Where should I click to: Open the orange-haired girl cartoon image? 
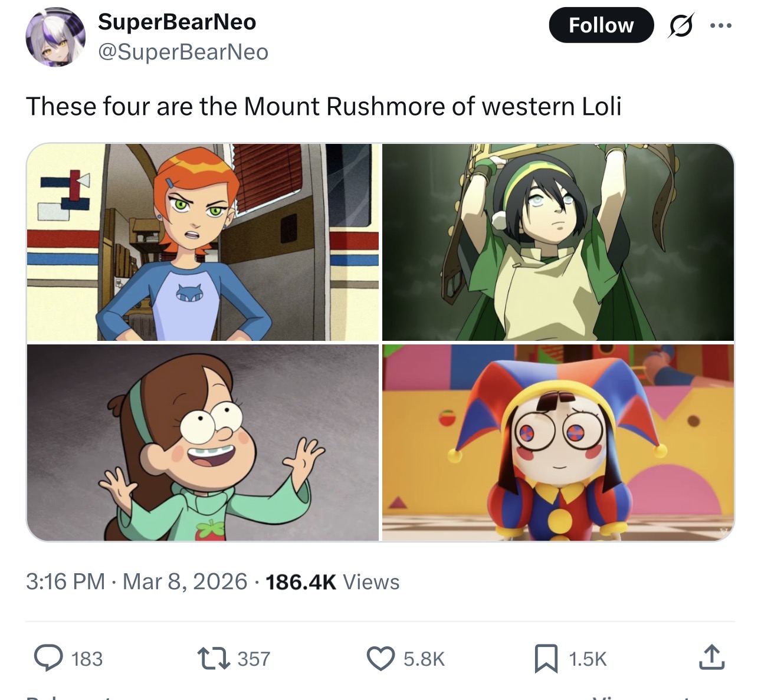[x=202, y=242]
